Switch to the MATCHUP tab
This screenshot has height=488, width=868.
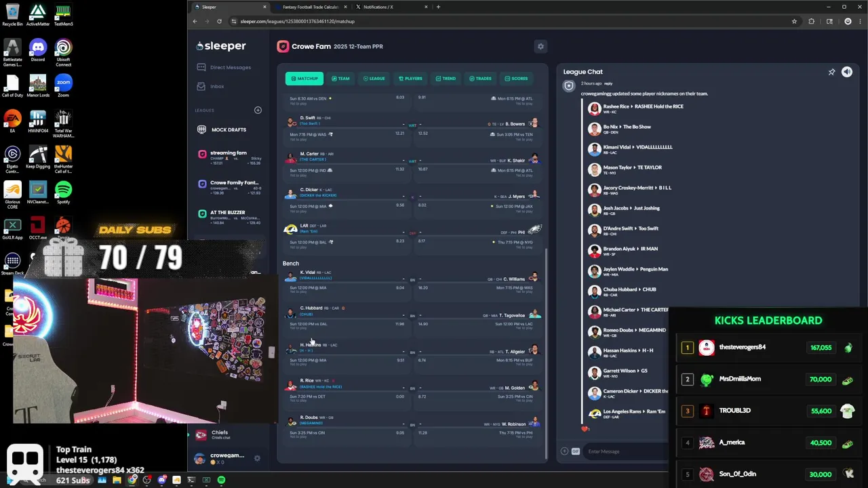(x=304, y=79)
